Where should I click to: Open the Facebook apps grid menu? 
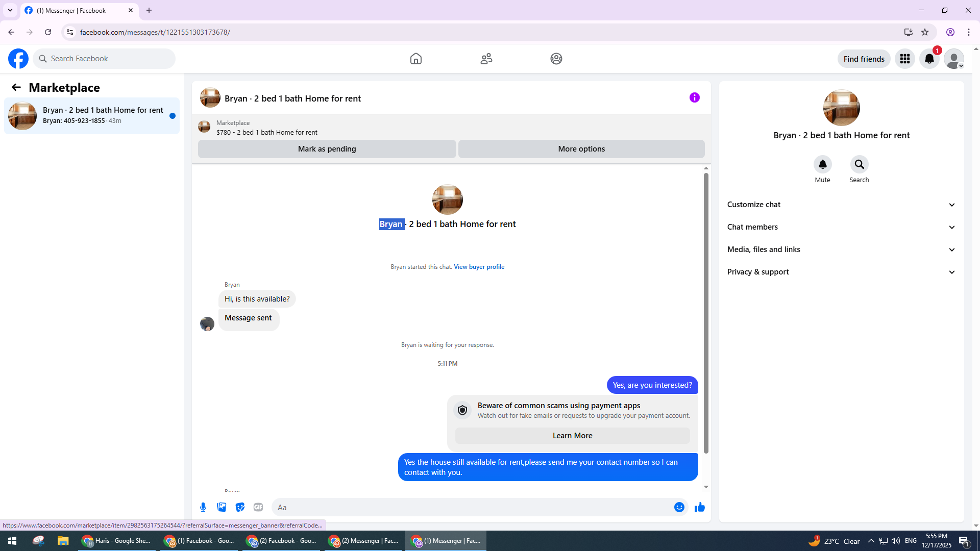904,59
